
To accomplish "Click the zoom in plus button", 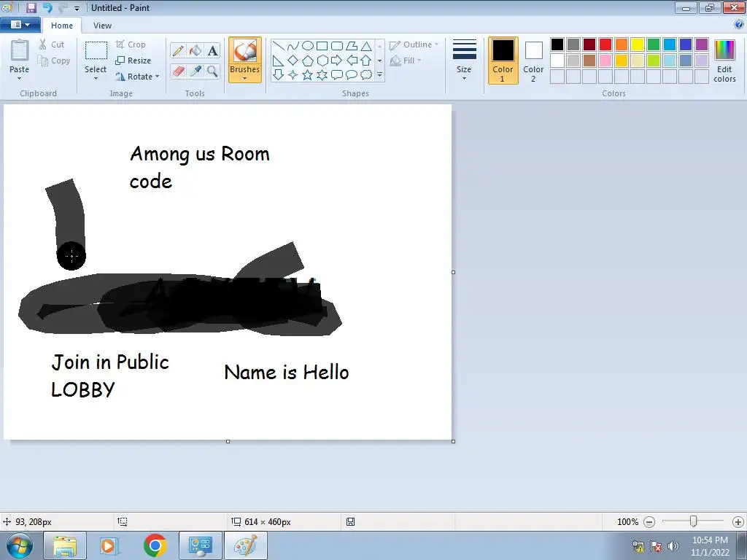I will coord(738,522).
